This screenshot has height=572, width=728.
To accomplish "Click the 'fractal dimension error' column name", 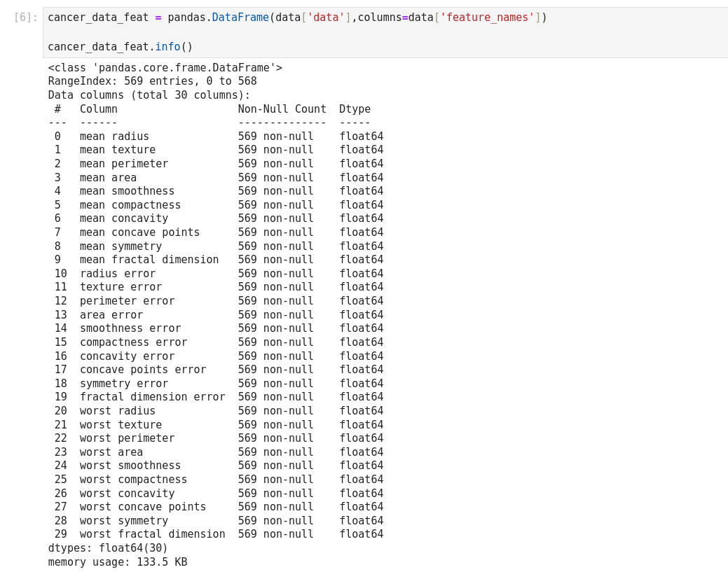I will point(152,397).
